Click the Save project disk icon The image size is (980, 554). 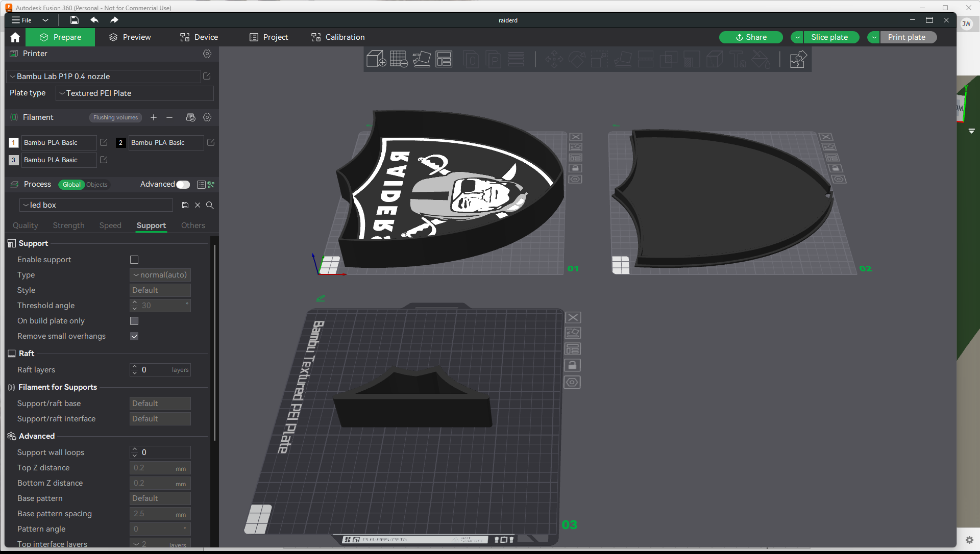tap(75, 20)
